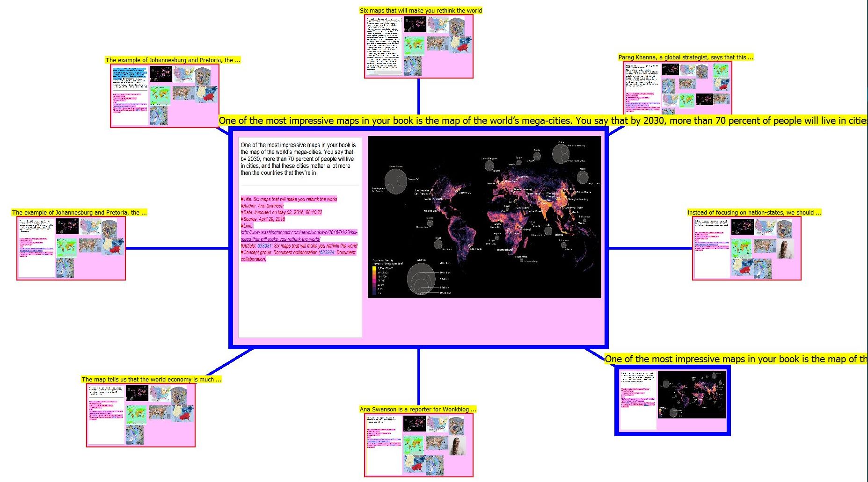The height and width of the screenshot is (482, 868).
Task: Click "The map tells us that the world economy" label
Action: (x=151, y=379)
